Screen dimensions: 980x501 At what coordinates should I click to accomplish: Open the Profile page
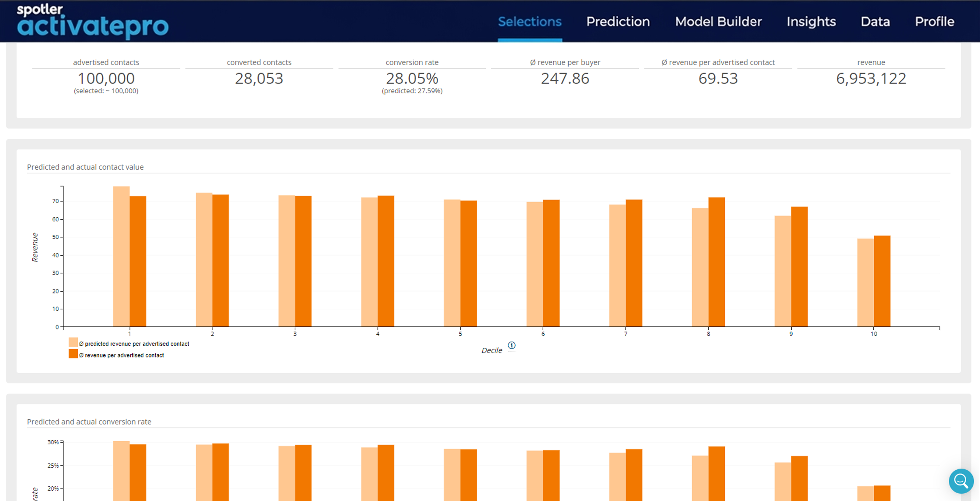click(934, 22)
